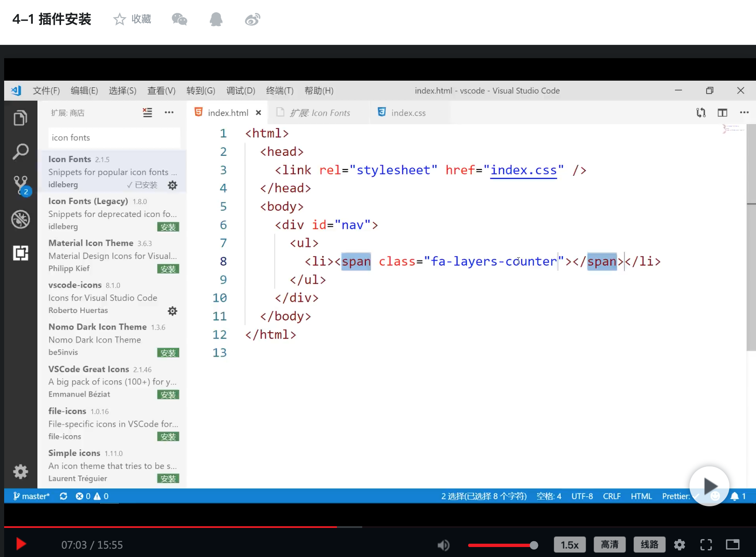
Task: Install the Material Icon Theme extension
Action: click(168, 269)
